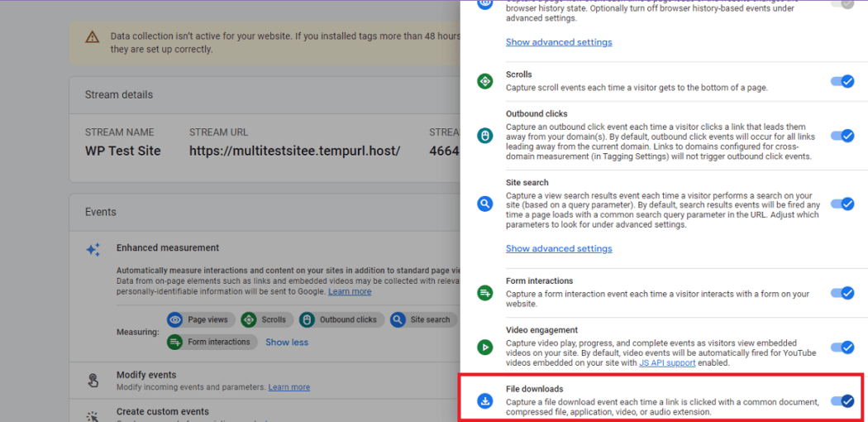868x422 pixels.
Task: Click the Form interactions icon in the settings panel
Action: pos(485,293)
